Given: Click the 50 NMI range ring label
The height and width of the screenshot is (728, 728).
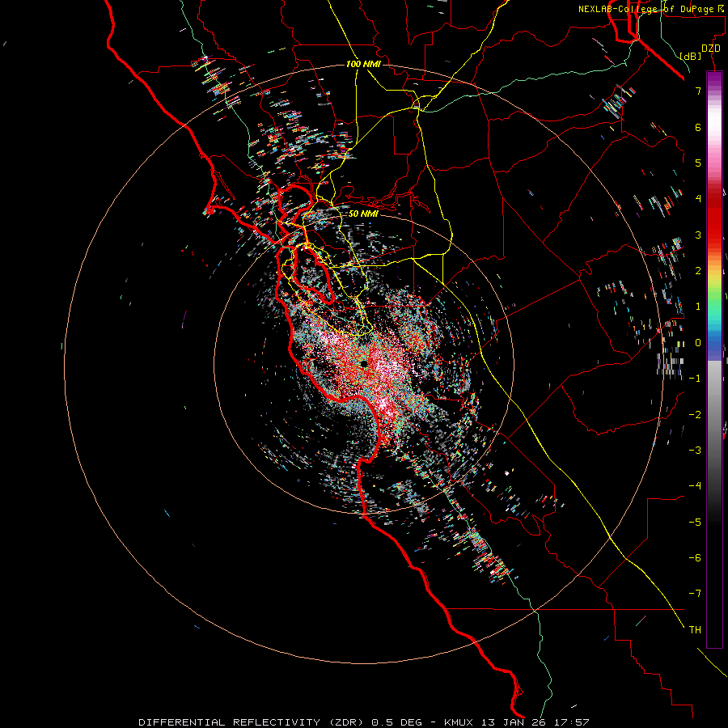Looking at the screenshot, I should [363, 214].
